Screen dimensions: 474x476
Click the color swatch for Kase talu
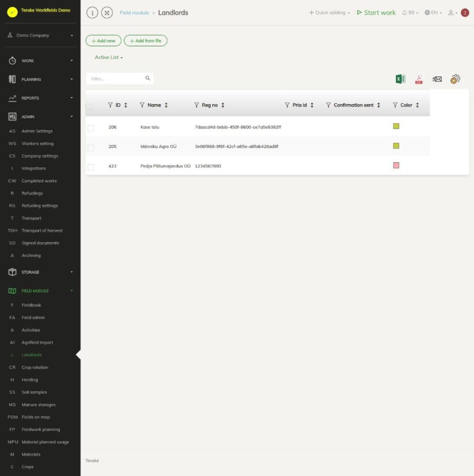[x=396, y=126]
